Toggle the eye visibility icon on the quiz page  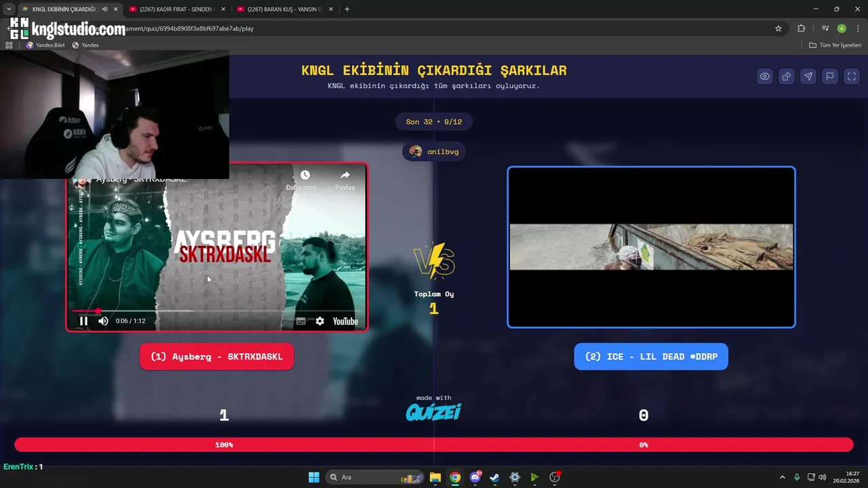[x=765, y=77]
